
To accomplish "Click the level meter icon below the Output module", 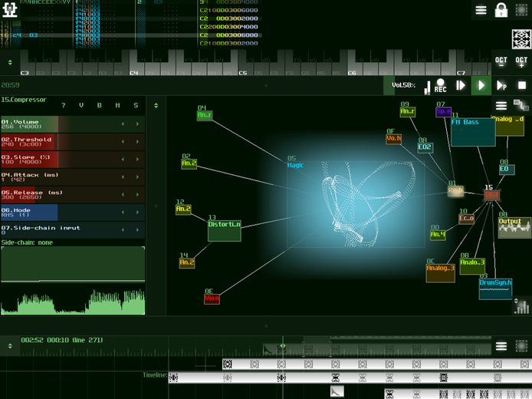I will [521, 307].
